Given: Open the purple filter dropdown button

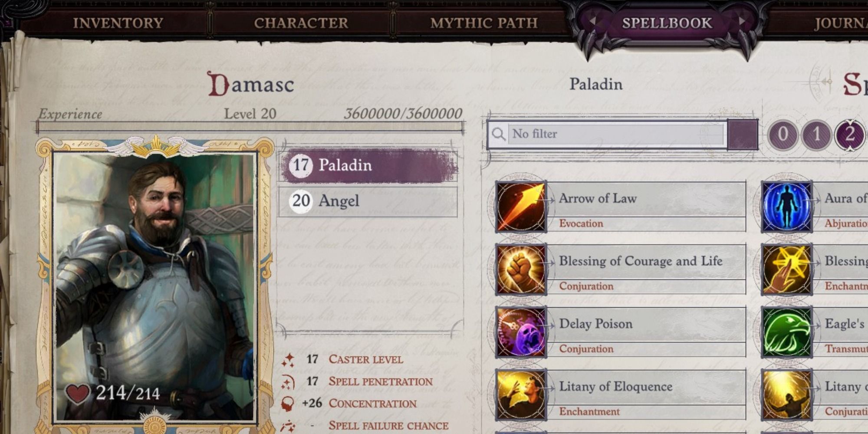Looking at the screenshot, I should pos(743,135).
